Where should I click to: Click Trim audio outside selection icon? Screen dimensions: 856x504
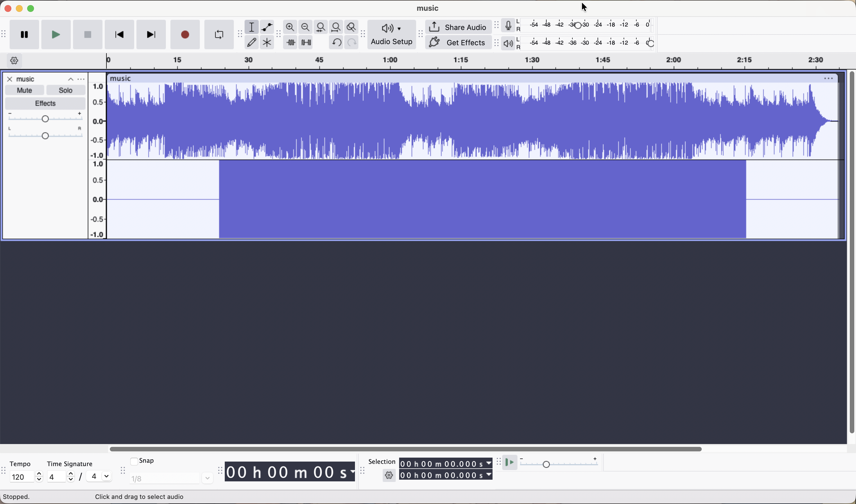coord(290,42)
